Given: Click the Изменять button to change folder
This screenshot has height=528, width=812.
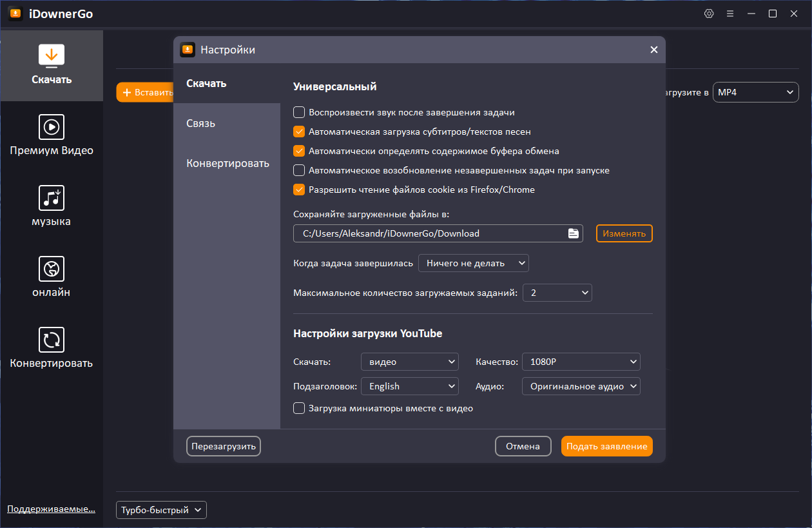Looking at the screenshot, I should tap(624, 233).
